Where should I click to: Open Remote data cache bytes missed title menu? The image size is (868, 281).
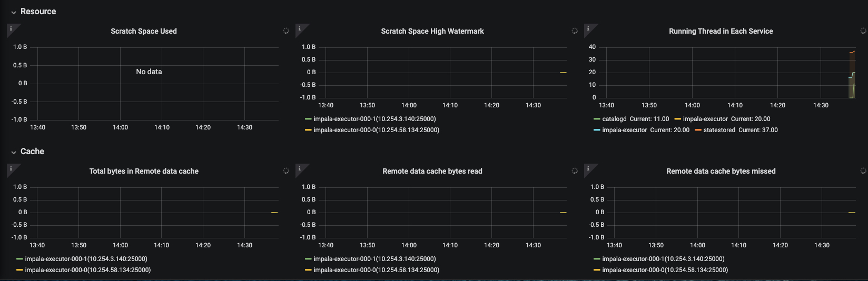721,171
